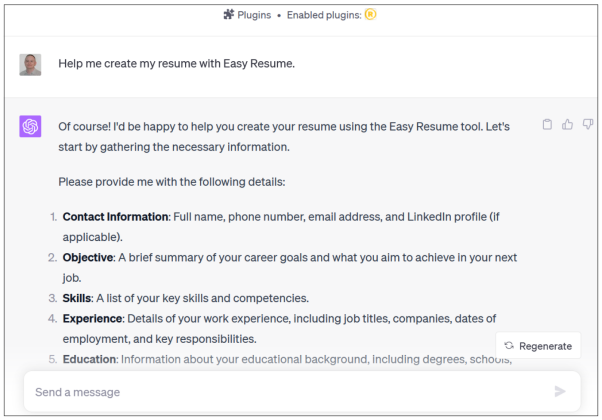Click the user profile photo
The height and width of the screenshot is (420, 602).
point(30,64)
